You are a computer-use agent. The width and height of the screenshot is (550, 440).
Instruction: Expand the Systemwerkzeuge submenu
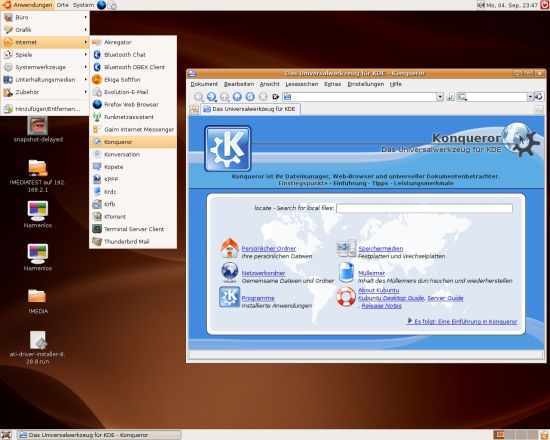coord(45,67)
